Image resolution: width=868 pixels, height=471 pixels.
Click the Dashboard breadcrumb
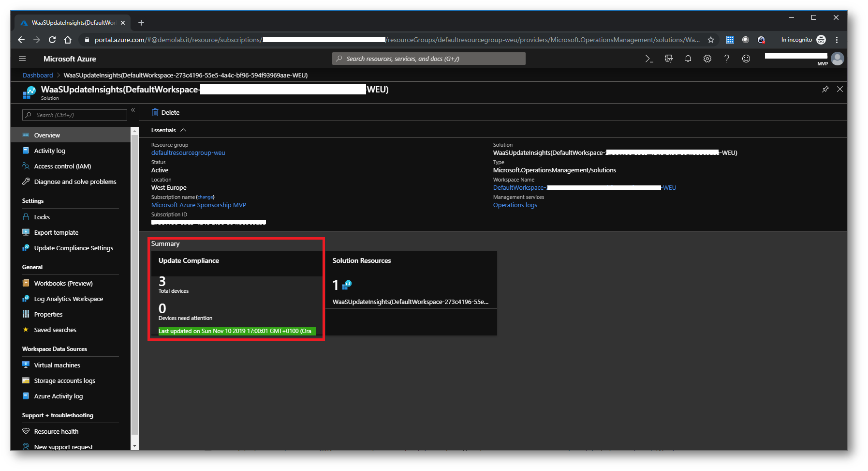tap(38, 75)
